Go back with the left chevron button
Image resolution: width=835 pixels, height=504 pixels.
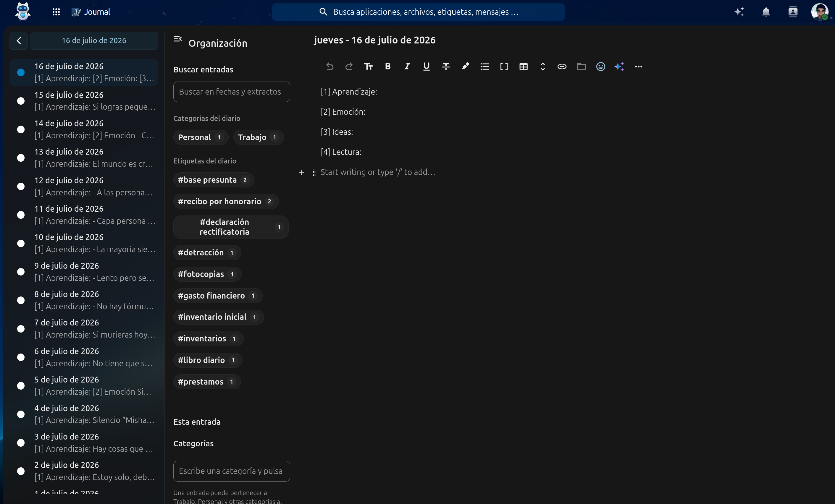pyautogui.click(x=19, y=41)
